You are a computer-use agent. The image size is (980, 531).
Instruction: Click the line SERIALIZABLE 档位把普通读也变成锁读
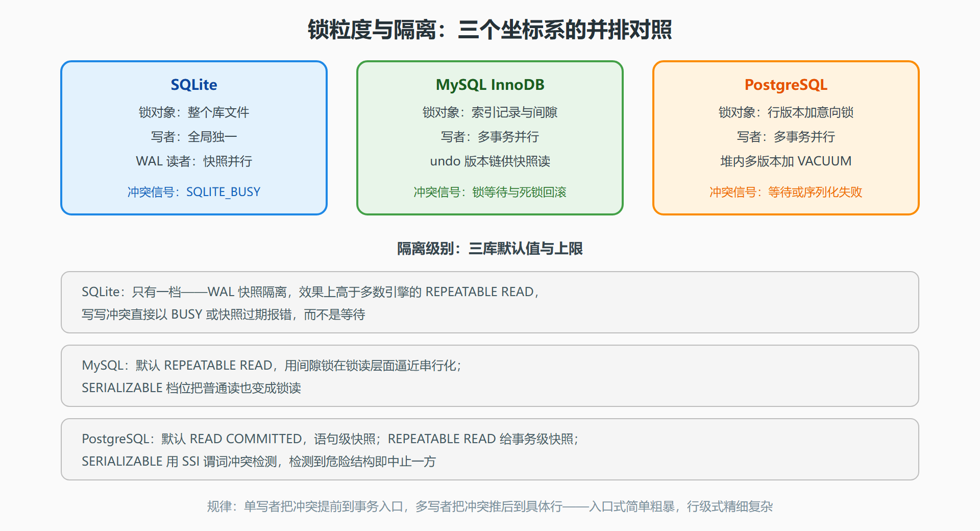coord(191,388)
